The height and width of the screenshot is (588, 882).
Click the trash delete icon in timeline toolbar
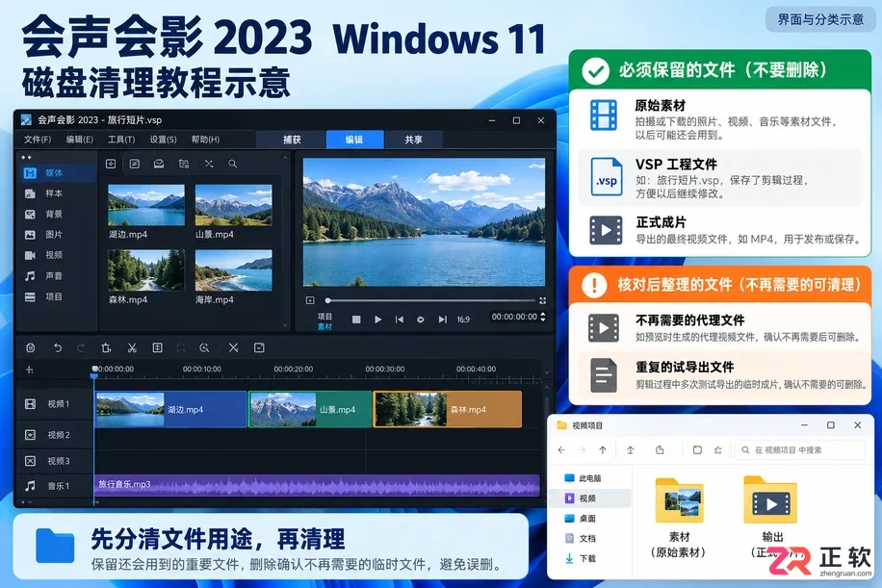point(106,348)
